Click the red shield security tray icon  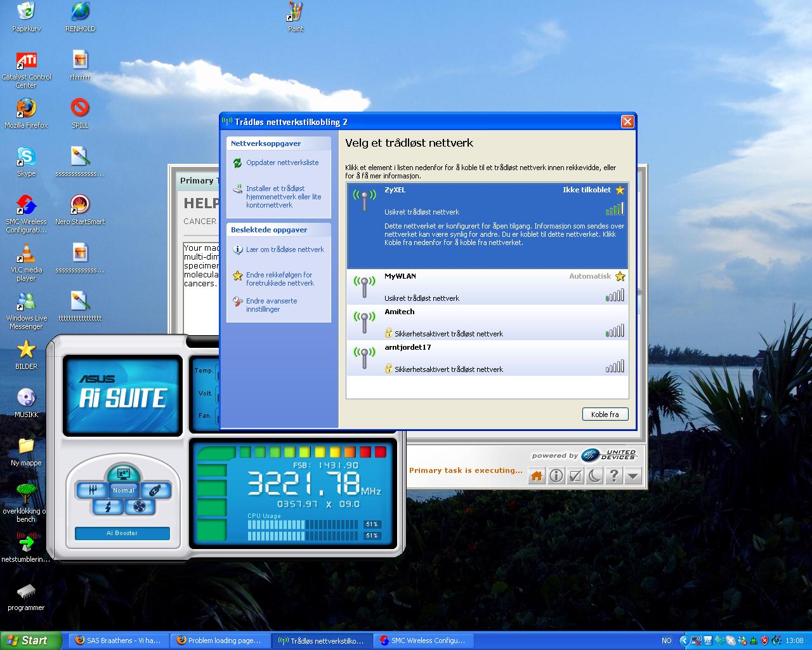point(764,640)
